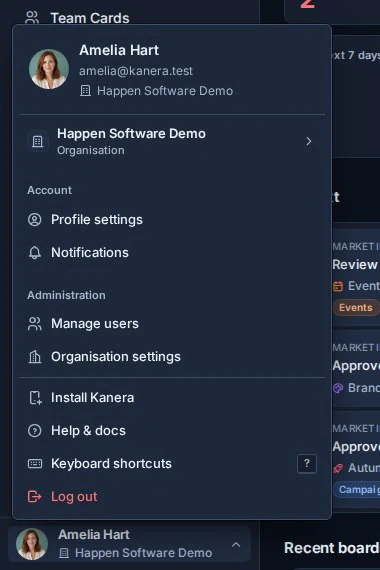Click the log out arrow icon
Screen dimensions: 380x570
pos(35,497)
